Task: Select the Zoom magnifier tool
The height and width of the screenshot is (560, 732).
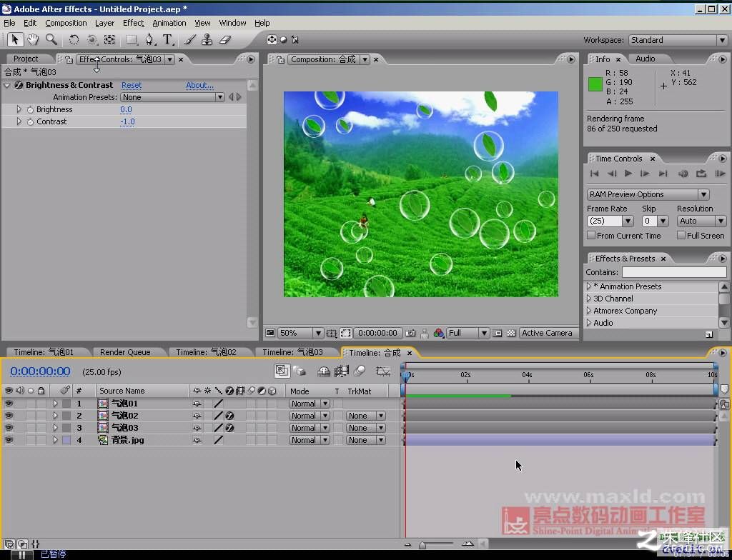Action: tap(51, 40)
